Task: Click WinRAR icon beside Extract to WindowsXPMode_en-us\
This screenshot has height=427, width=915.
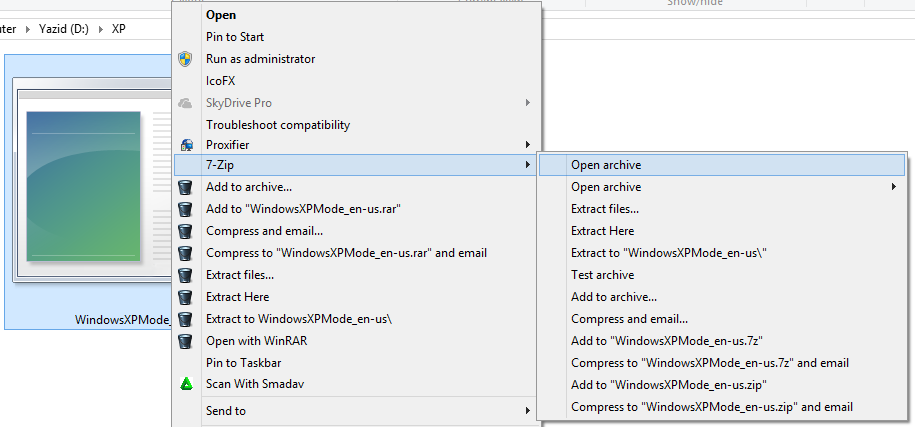Action: (x=184, y=319)
